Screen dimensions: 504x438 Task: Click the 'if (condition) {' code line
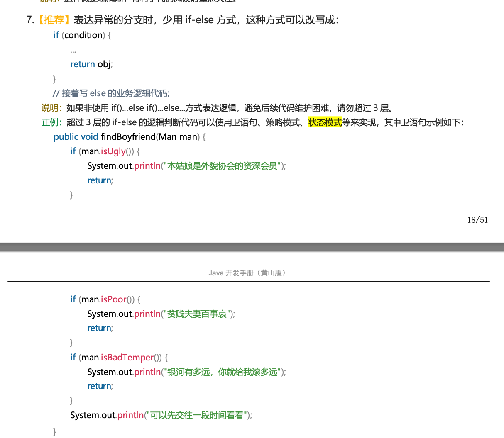82,35
